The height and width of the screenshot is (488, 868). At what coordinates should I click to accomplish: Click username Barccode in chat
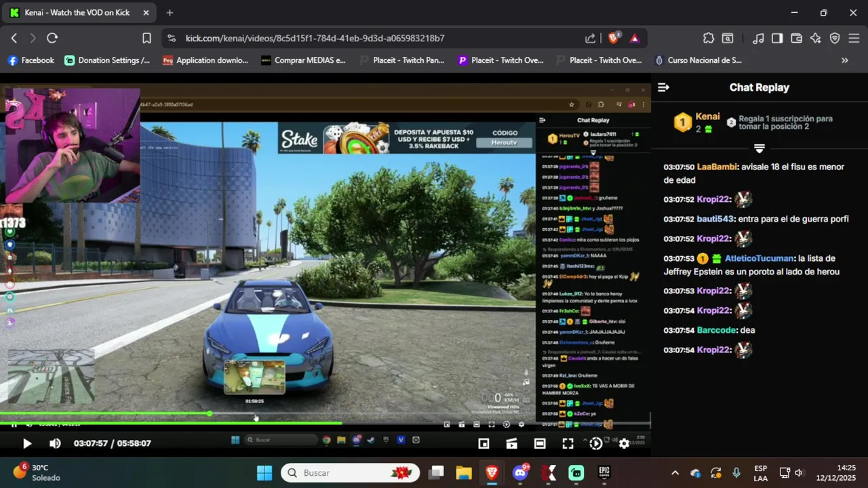coord(716,330)
